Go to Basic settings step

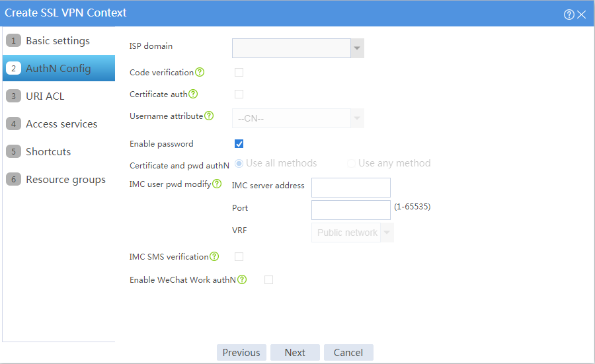click(x=59, y=40)
